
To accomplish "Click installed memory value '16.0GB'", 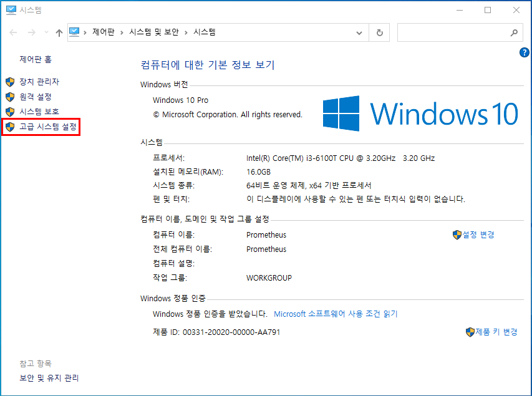I will pyautogui.click(x=259, y=172).
